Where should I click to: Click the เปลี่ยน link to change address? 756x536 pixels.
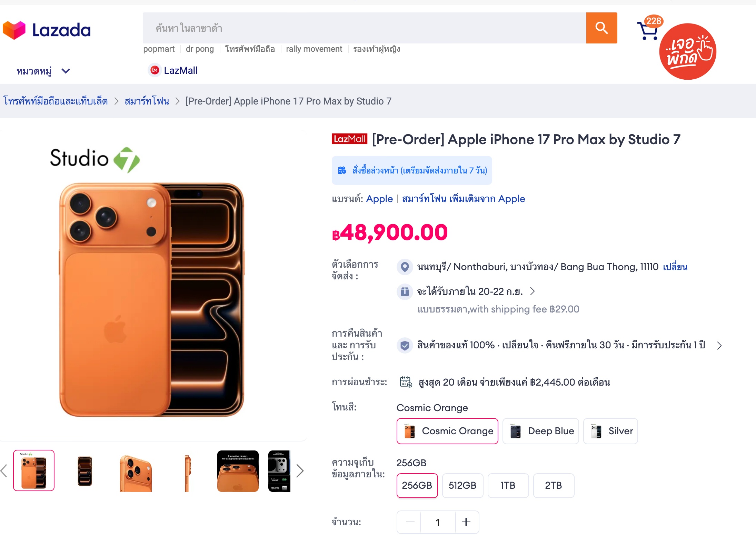click(x=675, y=267)
